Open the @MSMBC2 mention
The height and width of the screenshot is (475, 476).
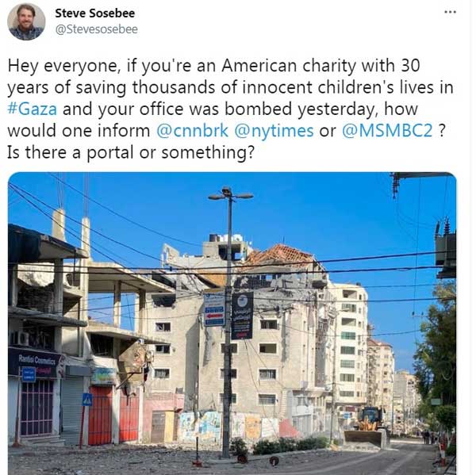pos(387,131)
